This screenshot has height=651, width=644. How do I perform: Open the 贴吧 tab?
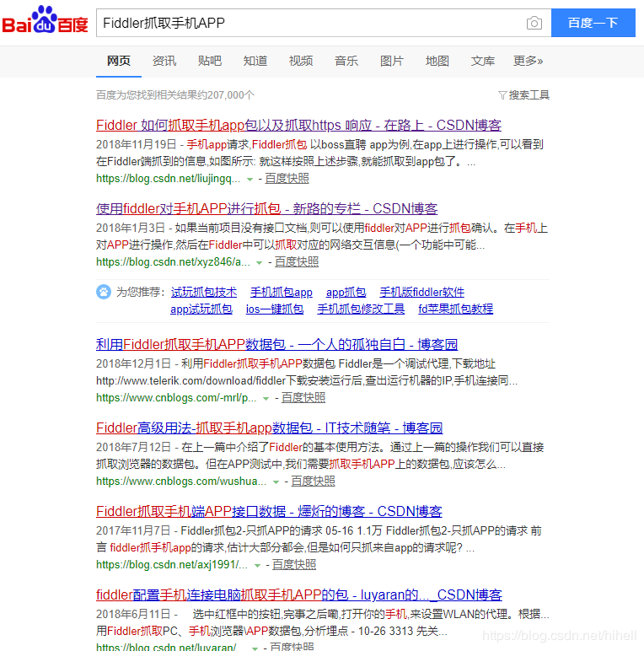[x=210, y=61]
